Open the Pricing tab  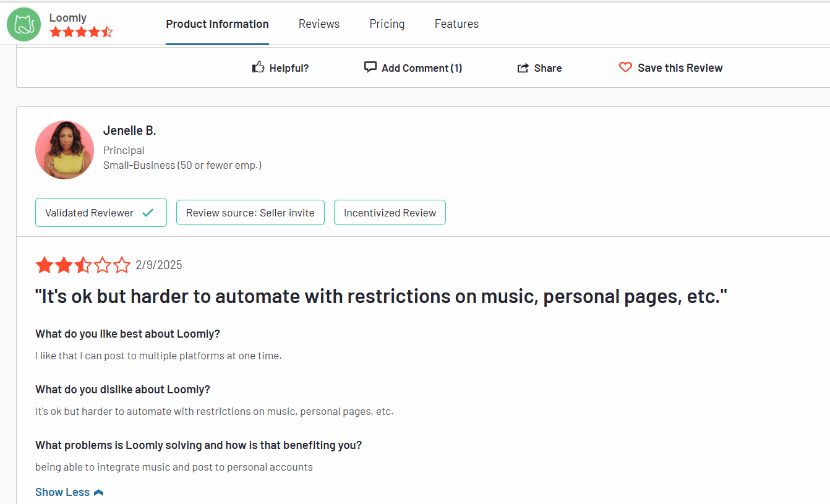pyautogui.click(x=387, y=24)
